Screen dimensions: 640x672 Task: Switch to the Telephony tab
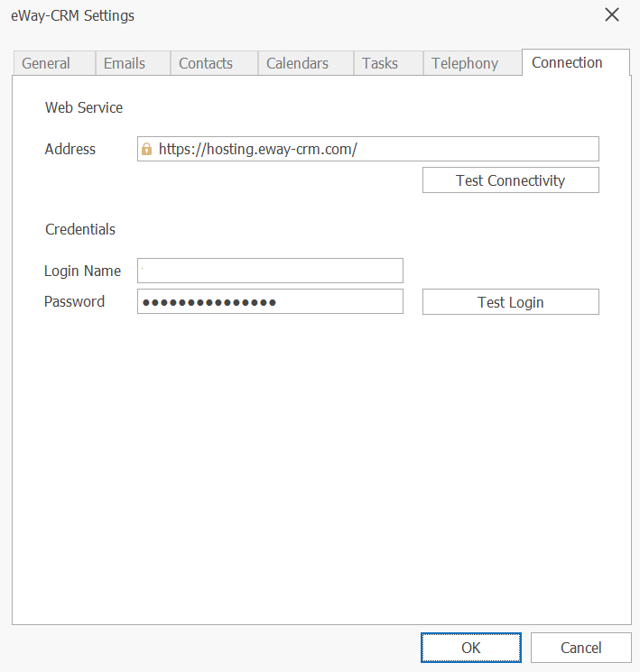pos(472,63)
